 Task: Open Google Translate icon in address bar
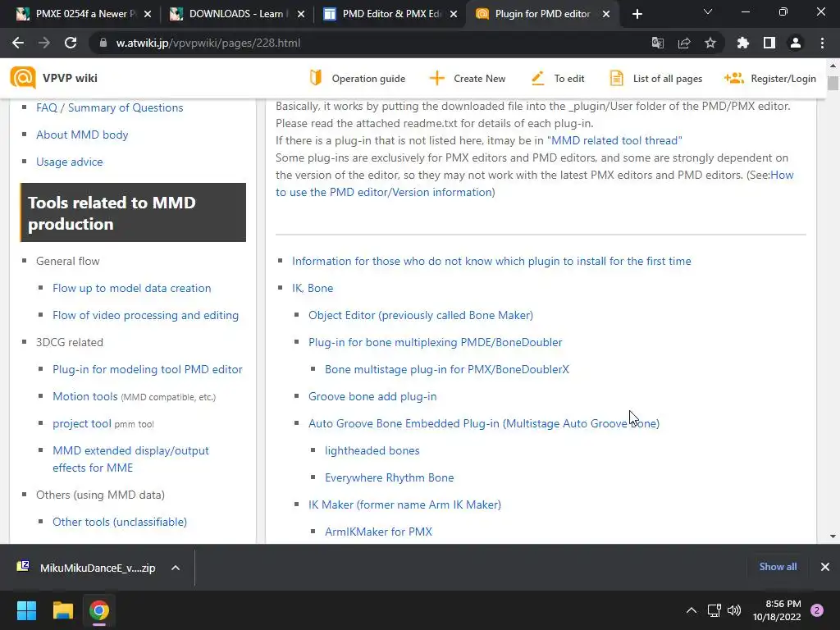pyautogui.click(x=657, y=43)
